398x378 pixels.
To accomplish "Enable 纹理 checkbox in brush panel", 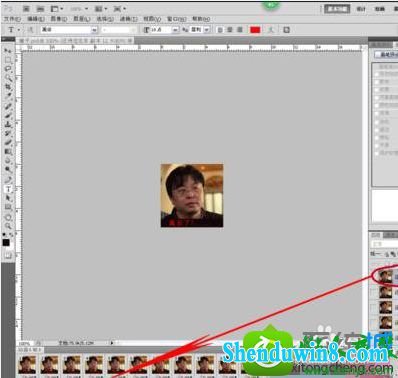I will (378, 90).
